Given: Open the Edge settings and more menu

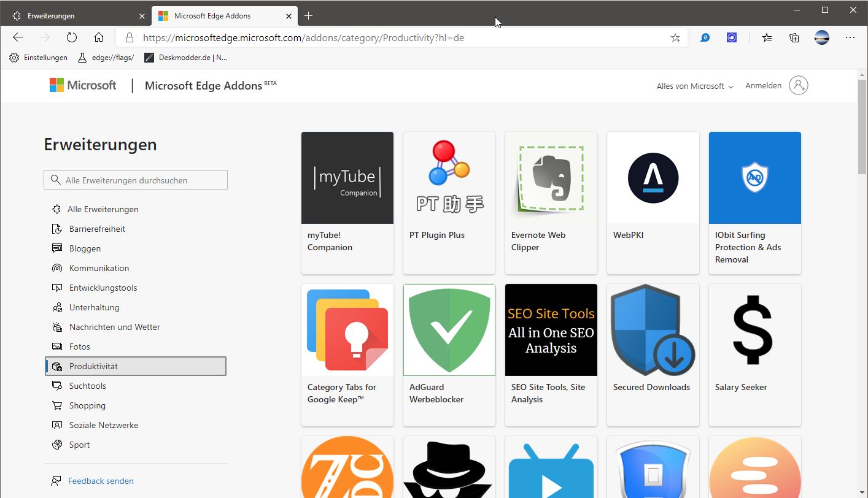Looking at the screenshot, I should 850,37.
